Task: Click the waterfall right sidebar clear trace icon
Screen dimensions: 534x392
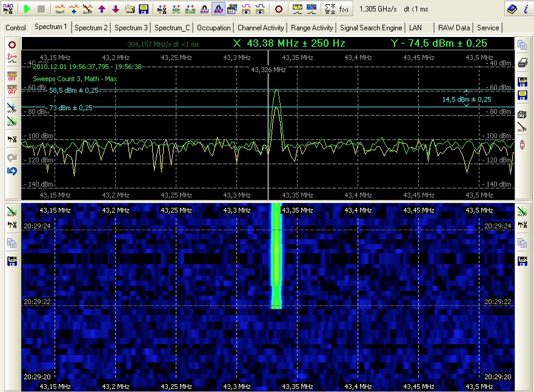Action: 522,211
